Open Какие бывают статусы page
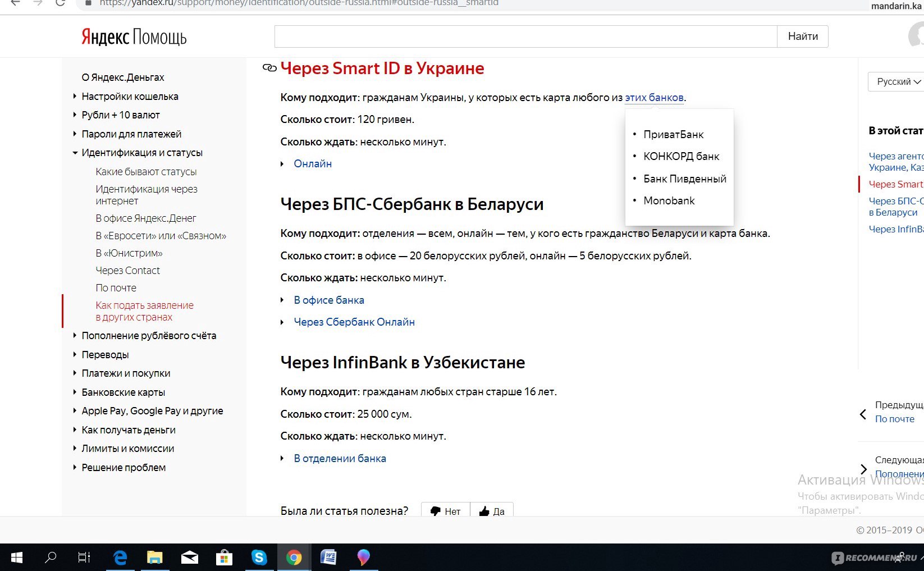Image resolution: width=924 pixels, height=571 pixels. pyautogui.click(x=146, y=172)
